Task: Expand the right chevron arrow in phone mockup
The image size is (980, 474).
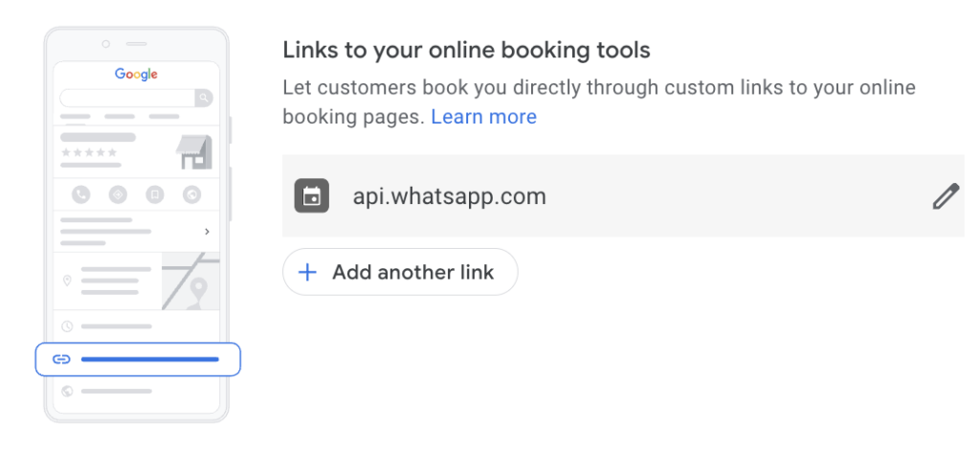Action: coord(207,232)
